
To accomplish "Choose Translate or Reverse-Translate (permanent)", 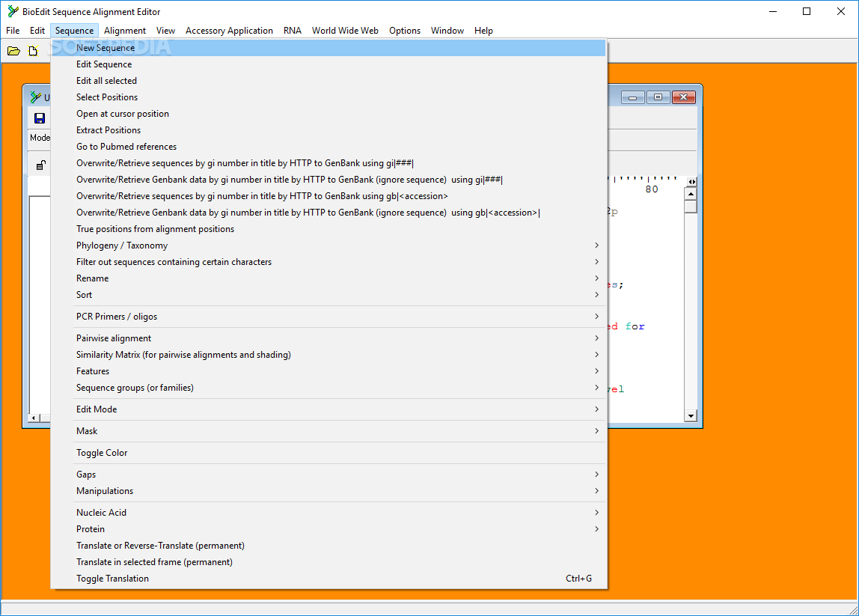I will pyautogui.click(x=328, y=546).
